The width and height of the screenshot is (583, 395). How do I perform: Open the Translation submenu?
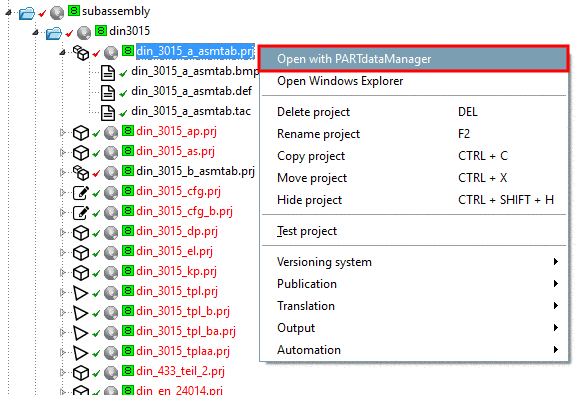[414, 306]
